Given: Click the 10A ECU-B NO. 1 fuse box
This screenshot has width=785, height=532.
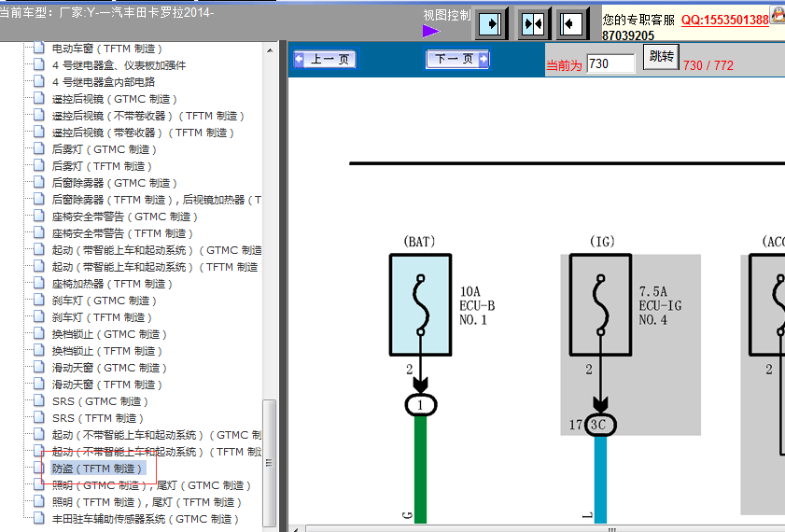Looking at the screenshot, I should point(421,305).
